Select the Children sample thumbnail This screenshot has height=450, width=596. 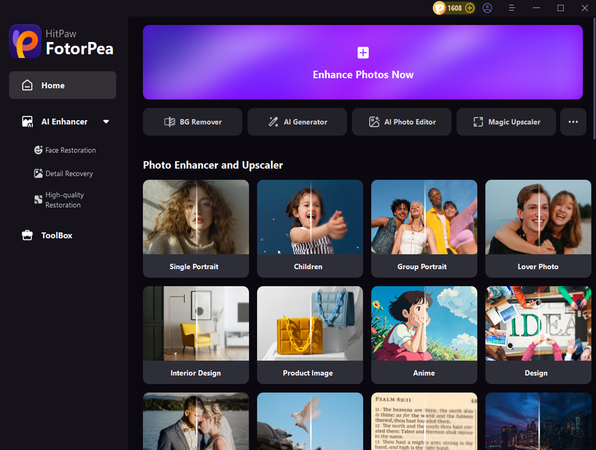(310, 217)
